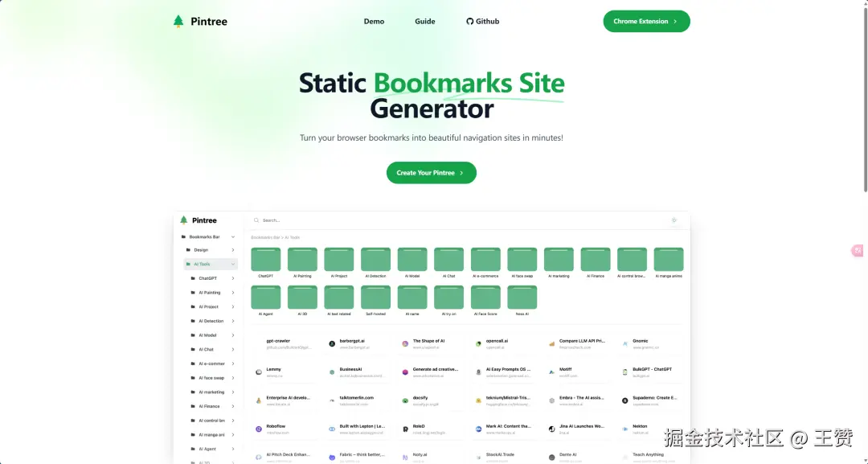Open the AI Model folder in the grid

tap(412, 259)
